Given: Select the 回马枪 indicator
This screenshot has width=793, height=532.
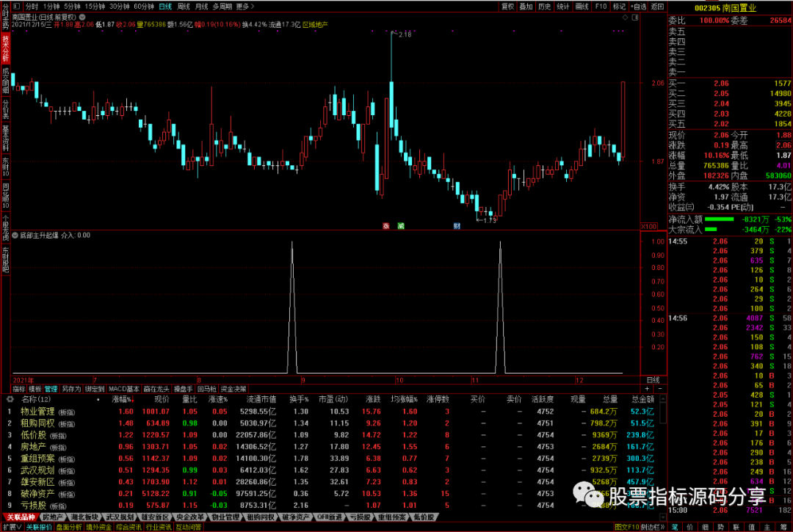Looking at the screenshot, I should tap(206, 389).
